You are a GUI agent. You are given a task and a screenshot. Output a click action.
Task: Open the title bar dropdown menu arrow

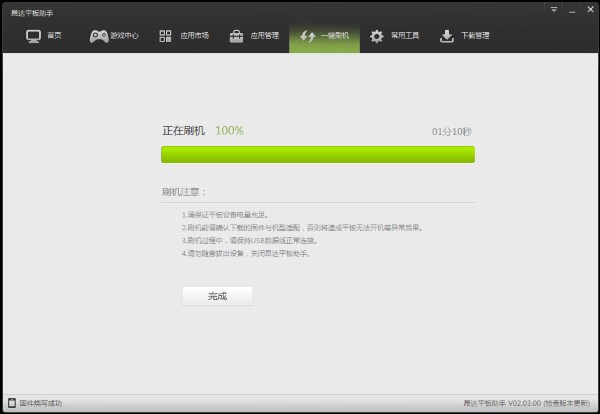coord(554,10)
